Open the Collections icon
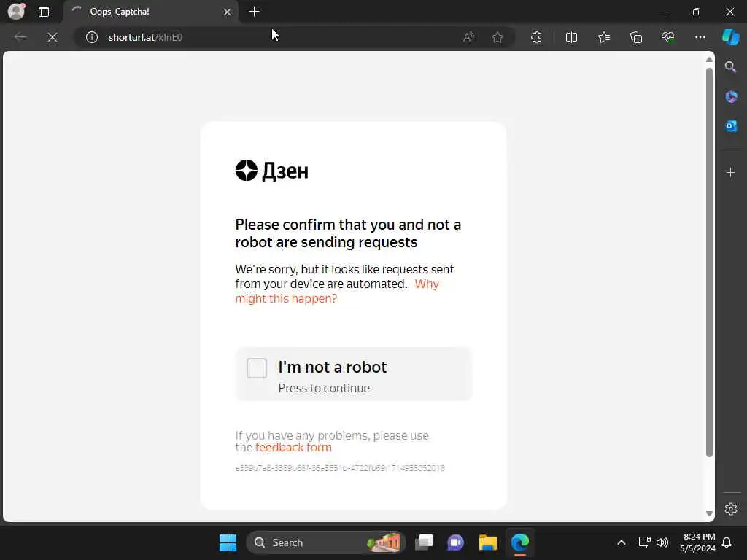The width and height of the screenshot is (747, 560). (x=636, y=37)
